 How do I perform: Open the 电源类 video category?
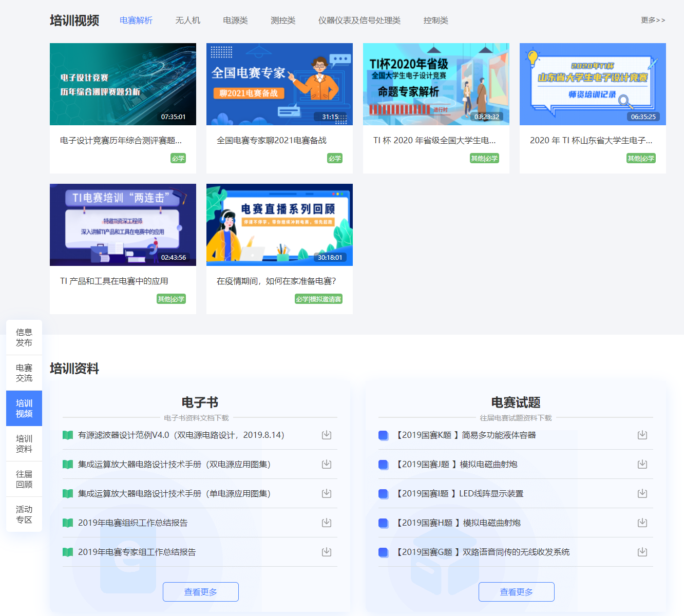pos(235,21)
